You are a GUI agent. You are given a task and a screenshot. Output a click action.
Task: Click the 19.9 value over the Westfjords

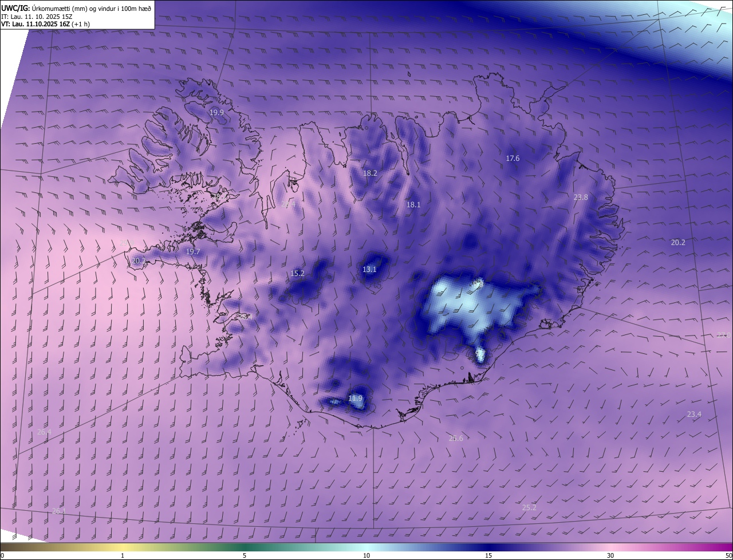(216, 113)
